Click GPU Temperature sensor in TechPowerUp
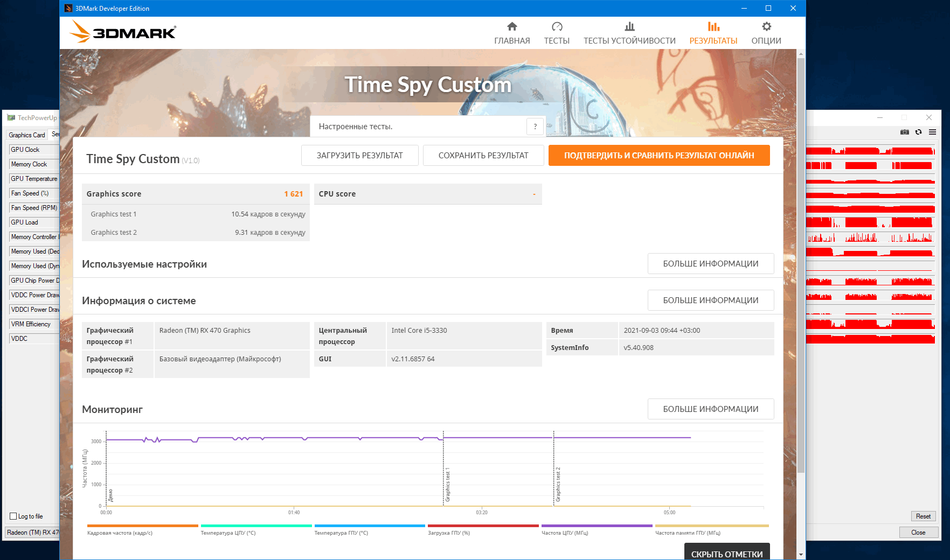 [34, 179]
